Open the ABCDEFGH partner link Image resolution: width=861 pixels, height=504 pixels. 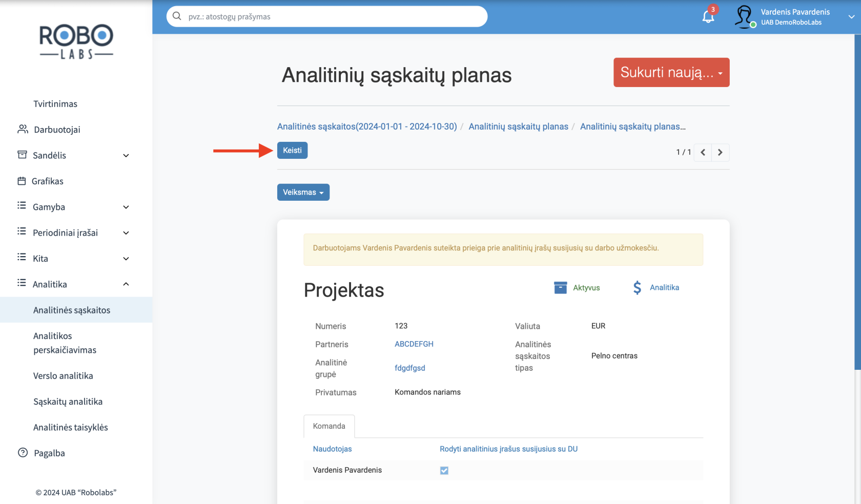(414, 344)
